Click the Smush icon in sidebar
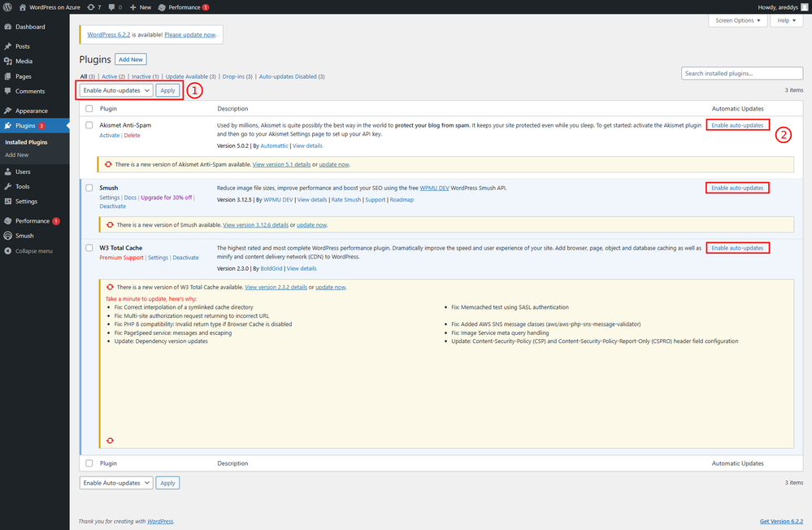The width and height of the screenshot is (812, 530). [x=8, y=236]
